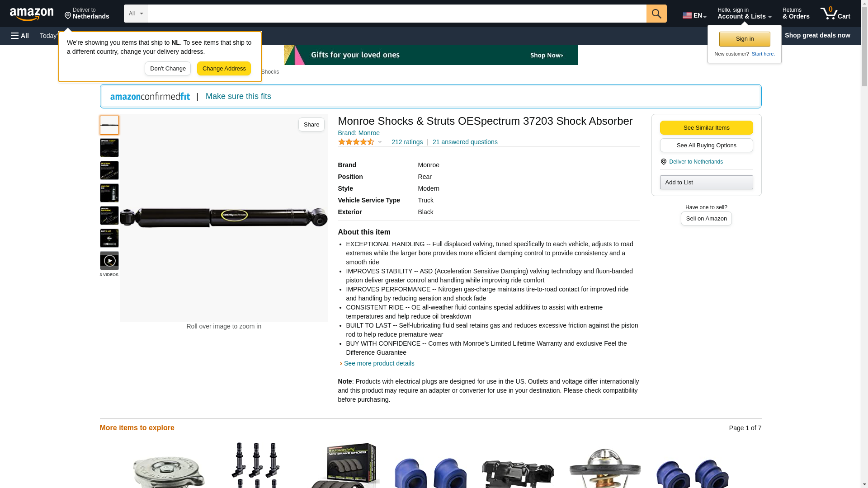Click Change Address button
Screen dimensions: 868x488
(x=224, y=69)
